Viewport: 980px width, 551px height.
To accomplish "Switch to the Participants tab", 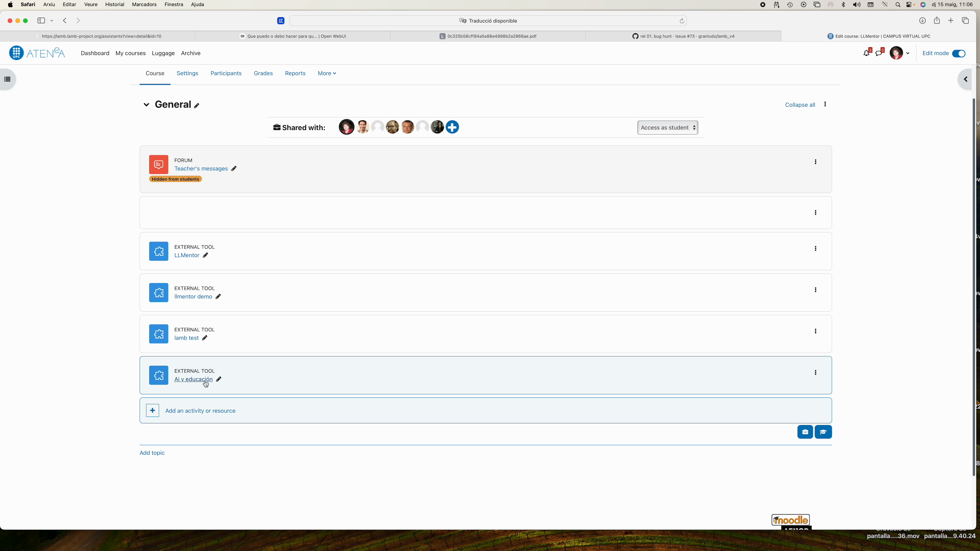I will [x=226, y=73].
